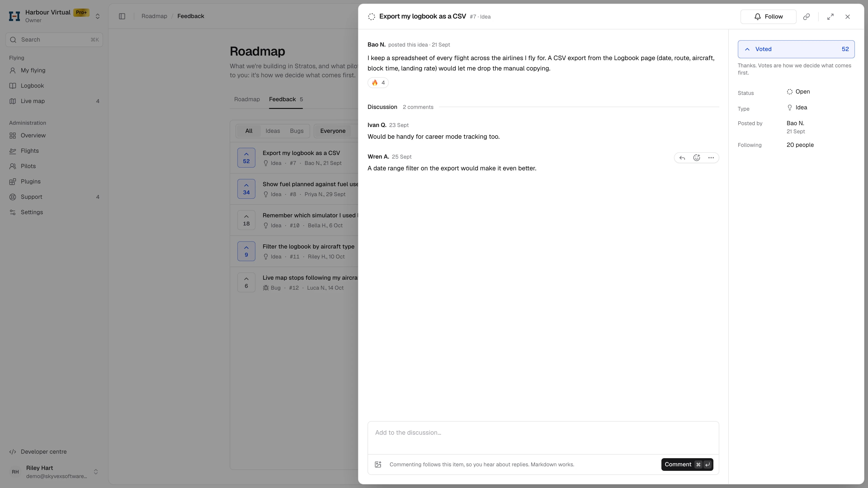
Task: Add emoji reaction to Wren A.'s comment
Action: [696, 158]
